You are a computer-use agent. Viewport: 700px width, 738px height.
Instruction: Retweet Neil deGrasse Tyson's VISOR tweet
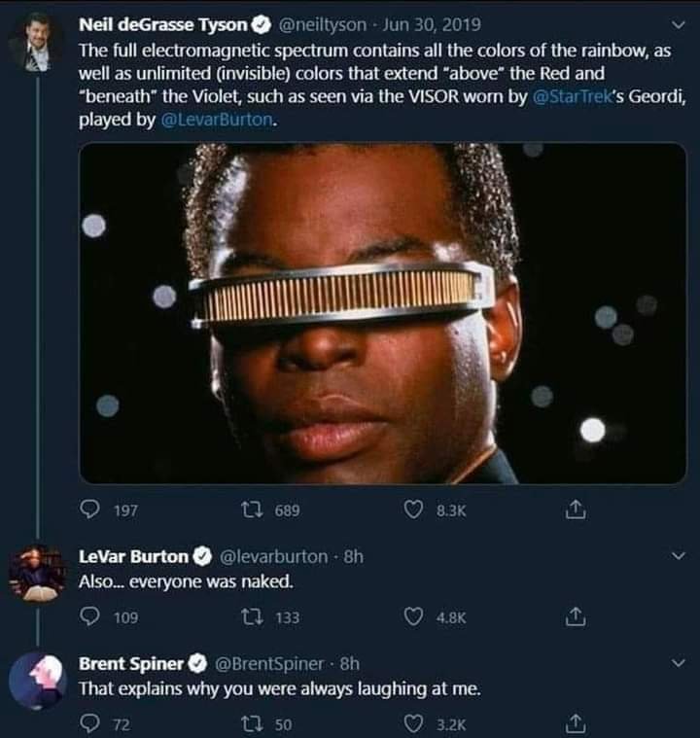(x=252, y=510)
